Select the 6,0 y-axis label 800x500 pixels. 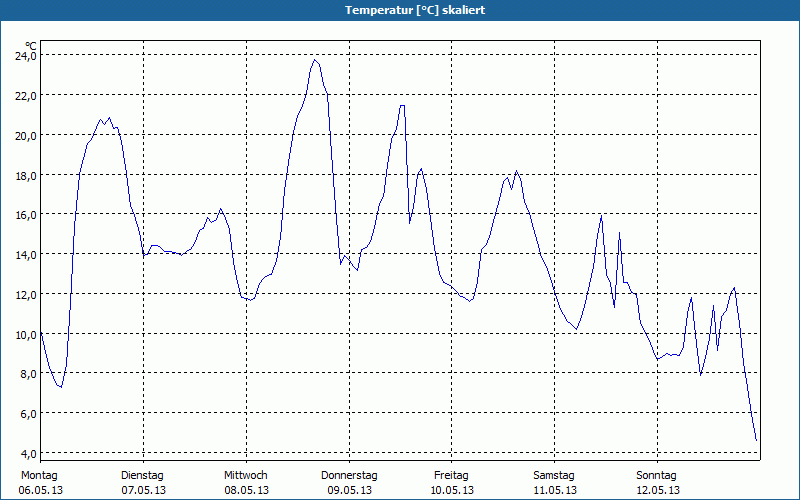pos(28,414)
